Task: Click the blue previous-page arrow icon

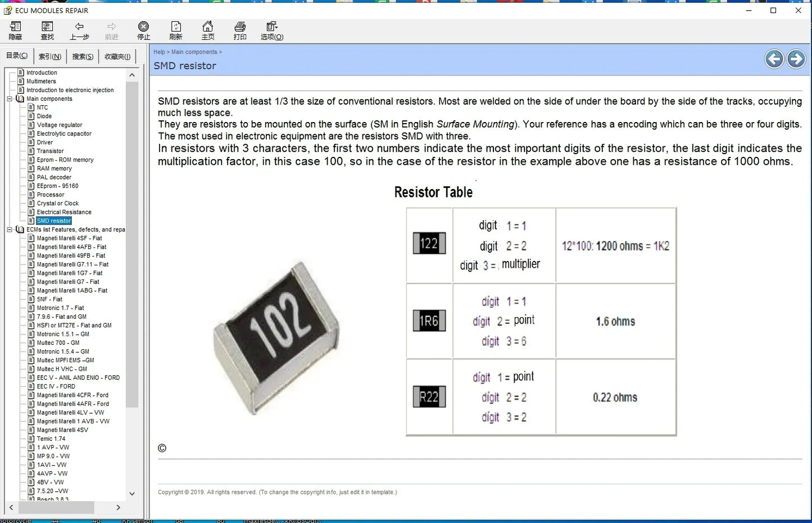Action: pos(774,58)
